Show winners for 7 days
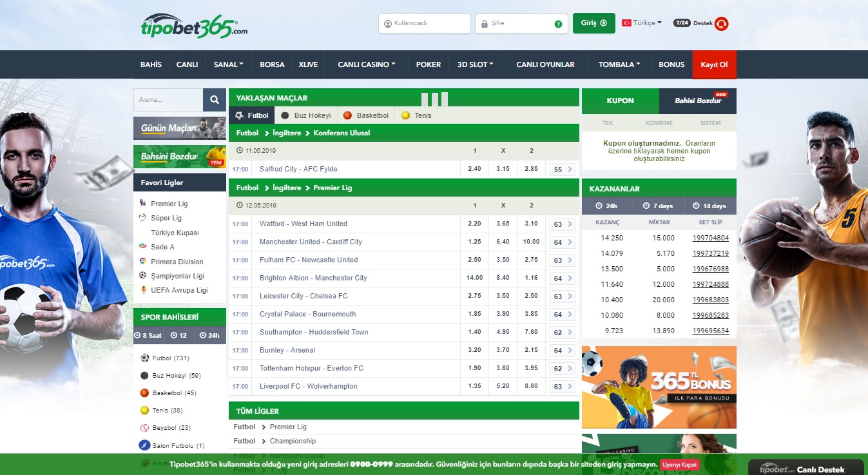This screenshot has width=868, height=475. pyautogui.click(x=659, y=206)
